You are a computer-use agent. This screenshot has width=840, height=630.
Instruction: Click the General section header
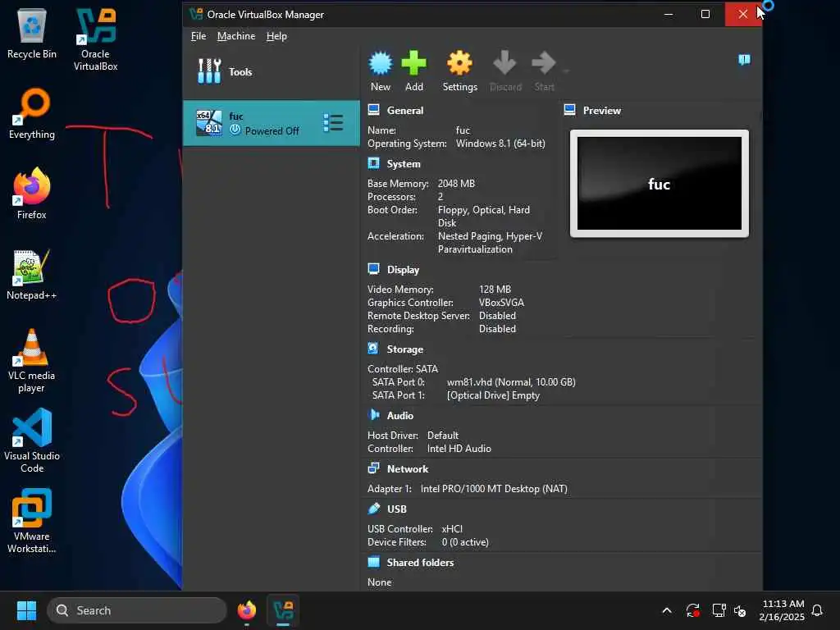405,111
